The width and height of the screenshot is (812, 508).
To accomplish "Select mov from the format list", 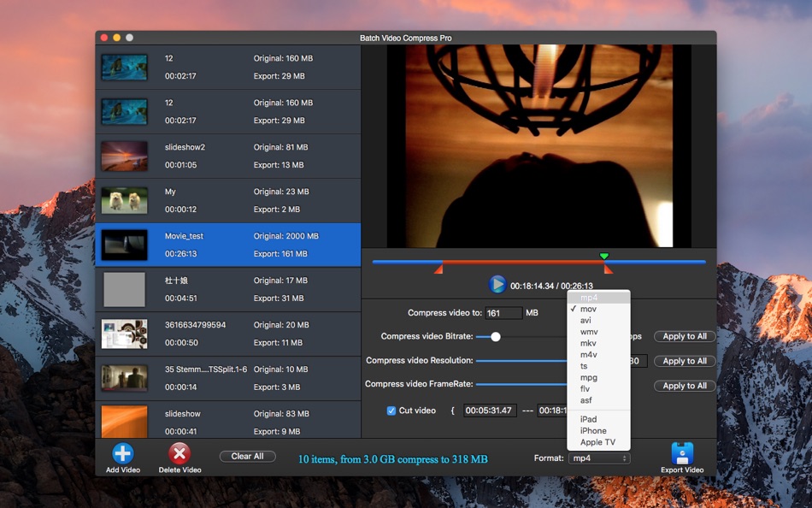I will pyautogui.click(x=594, y=307).
